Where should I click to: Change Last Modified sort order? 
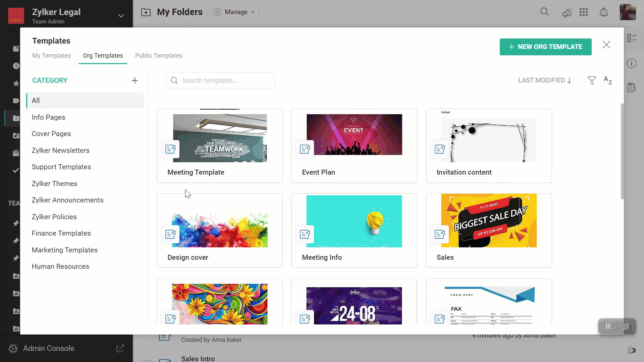point(545,80)
